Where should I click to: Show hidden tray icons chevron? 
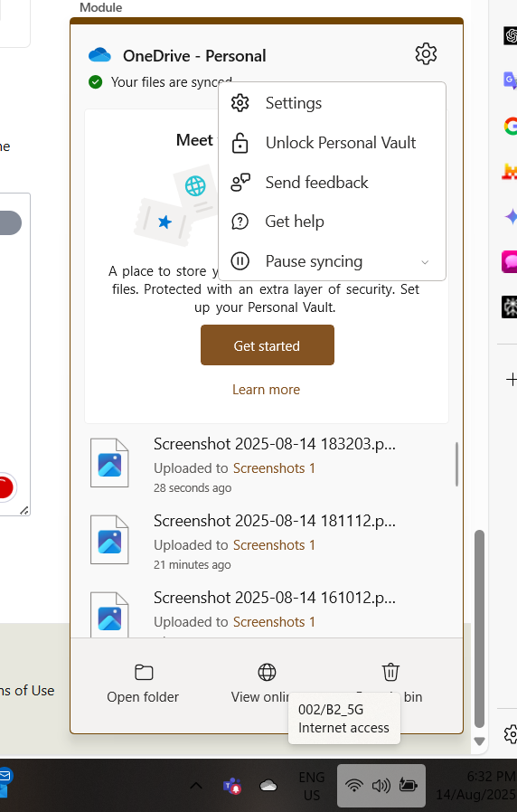(195, 786)
